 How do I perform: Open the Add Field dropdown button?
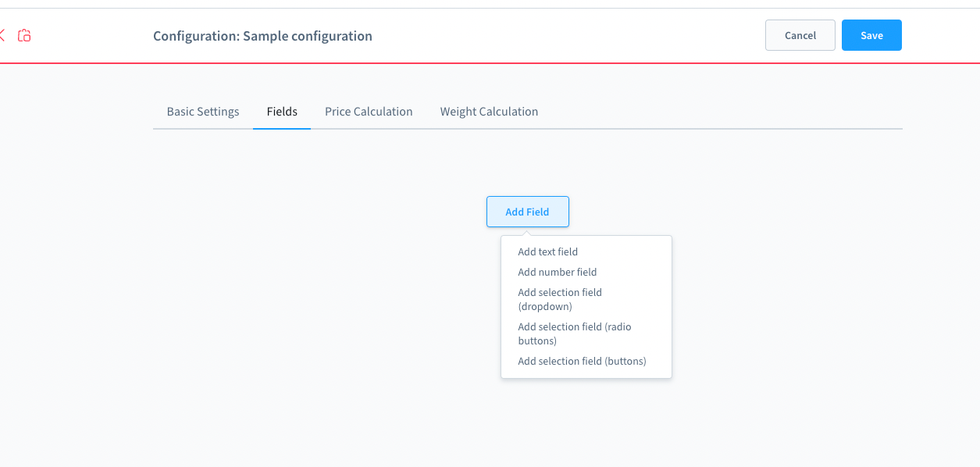tap(527, 212)
